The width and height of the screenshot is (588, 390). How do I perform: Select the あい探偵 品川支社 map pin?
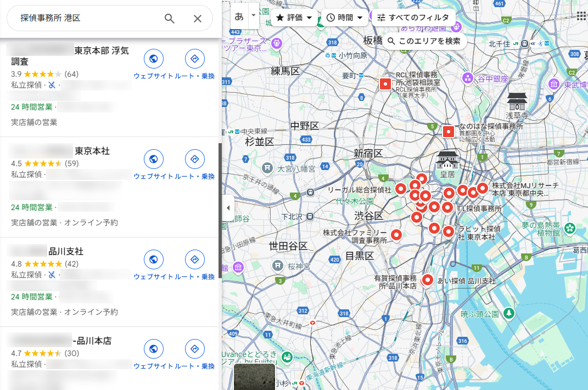pyautogui.click(x=427, y=280)
